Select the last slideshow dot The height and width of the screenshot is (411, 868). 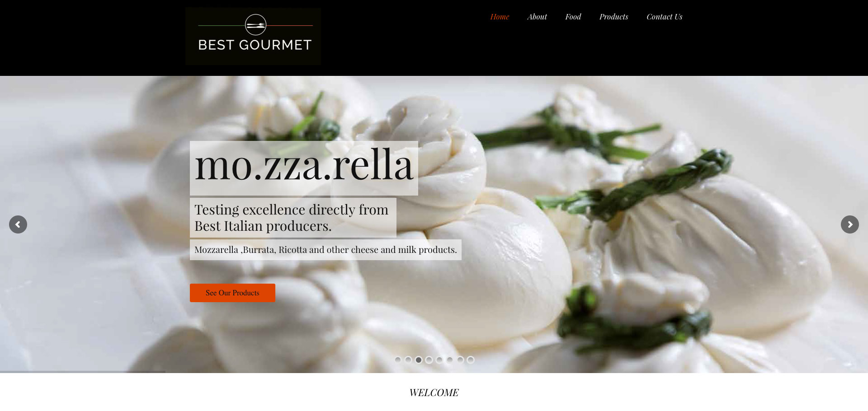point(471,360)
